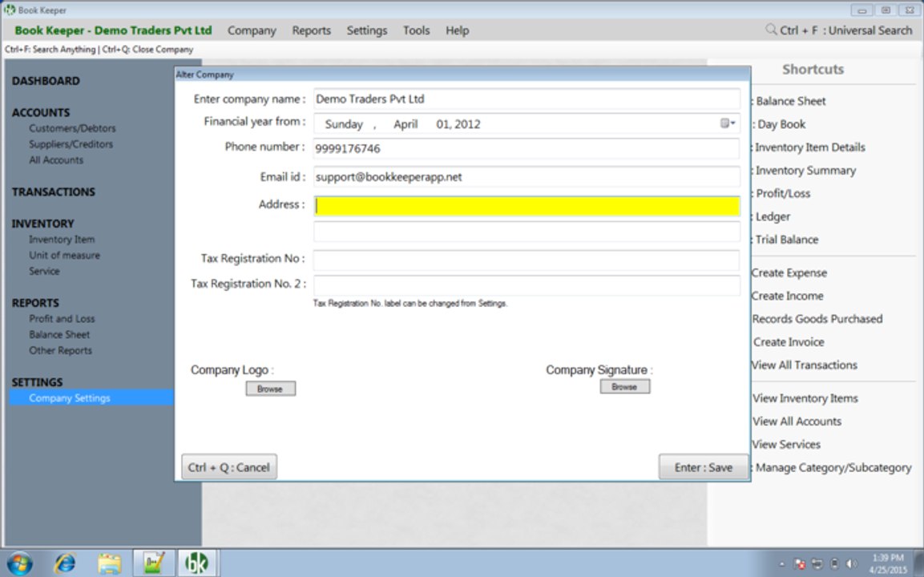Image resolution: width=924 pixels, height=577 pixels.
Task: Click the volume speaker tray icon
Action: (x=852, y=564)
